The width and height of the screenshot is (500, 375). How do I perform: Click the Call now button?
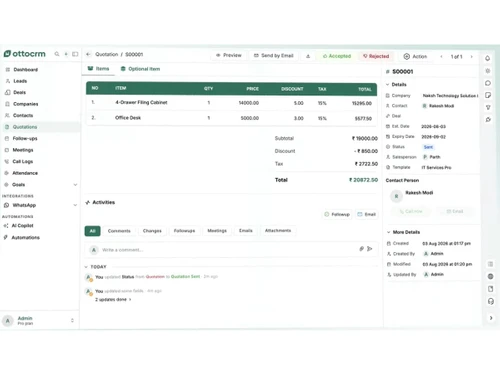pos(411,211)
